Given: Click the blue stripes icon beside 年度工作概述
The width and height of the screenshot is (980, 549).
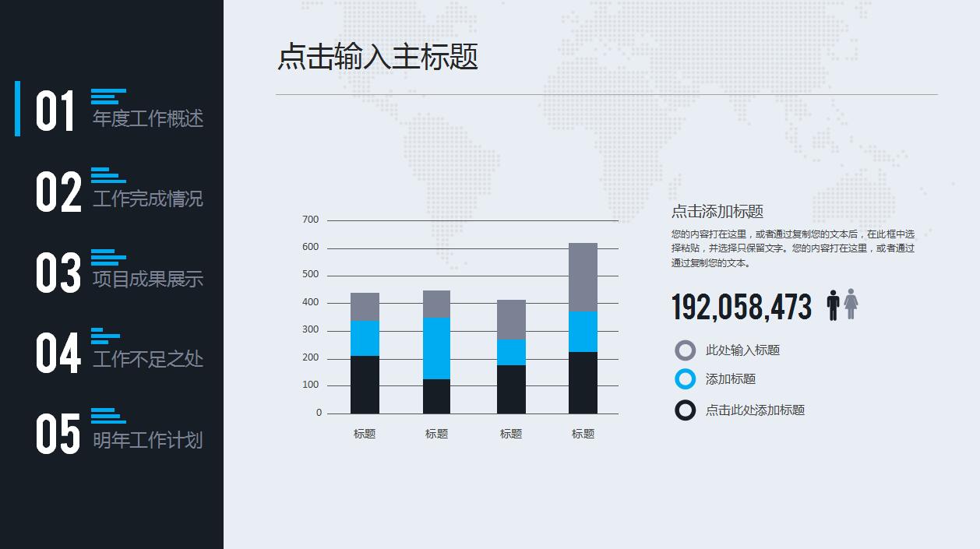Looking at the screenshot, I should [x=108, y=97].
